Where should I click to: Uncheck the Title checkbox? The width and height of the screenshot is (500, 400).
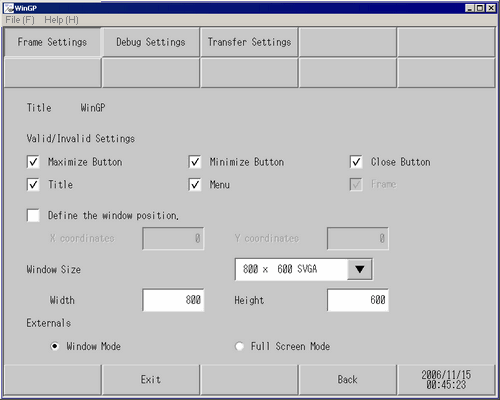[x=33, y=184]
